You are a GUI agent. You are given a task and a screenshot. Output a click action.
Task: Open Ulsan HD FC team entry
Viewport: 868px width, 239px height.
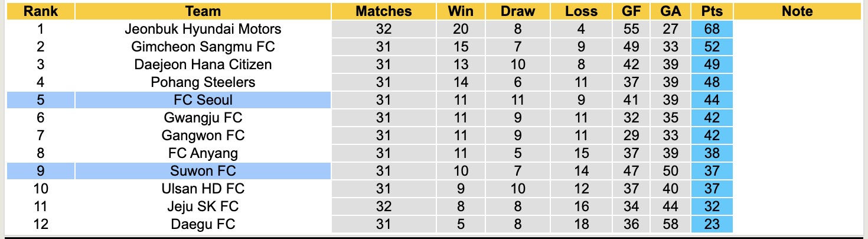pos(203,189)
